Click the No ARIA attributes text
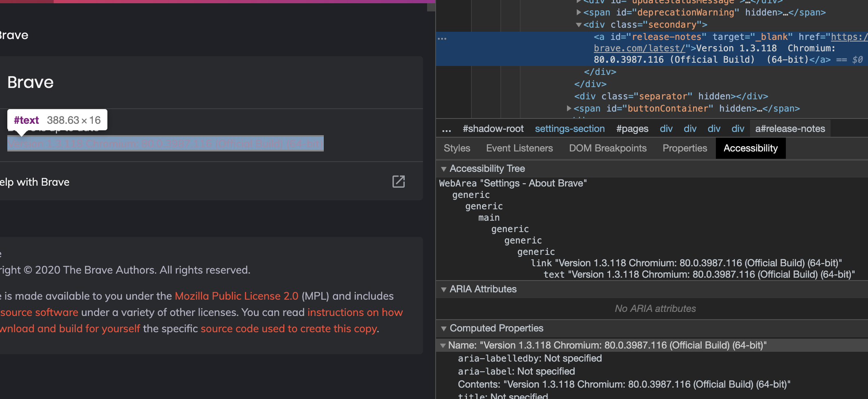 click(x=655, y=309)
